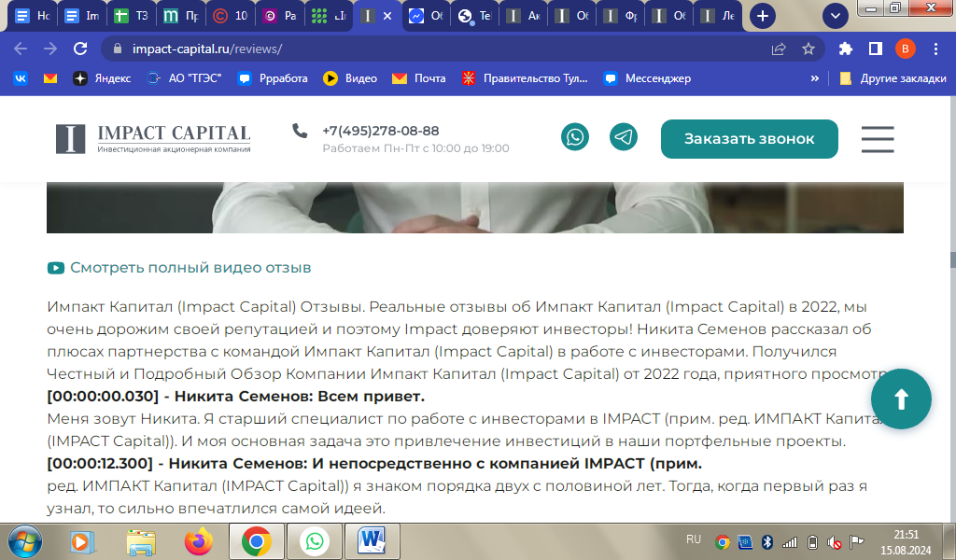Click Смотреть полный видео отзыв link

tap(179, 268)
